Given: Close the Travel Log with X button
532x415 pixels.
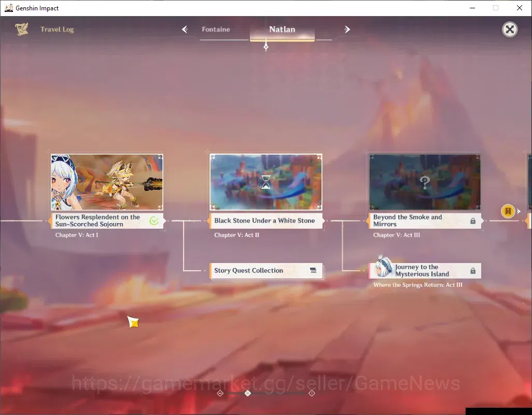Looking at the screenshot, I should [x=510, y=30].
